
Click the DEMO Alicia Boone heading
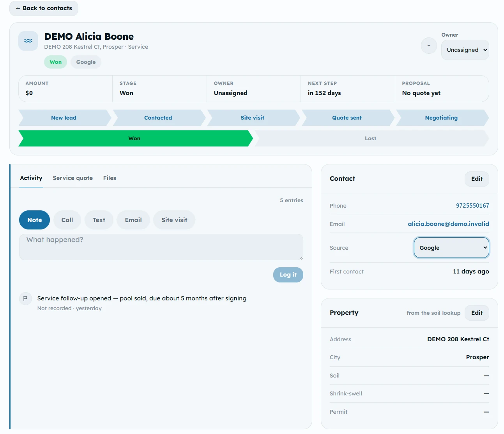click(89, 37)
